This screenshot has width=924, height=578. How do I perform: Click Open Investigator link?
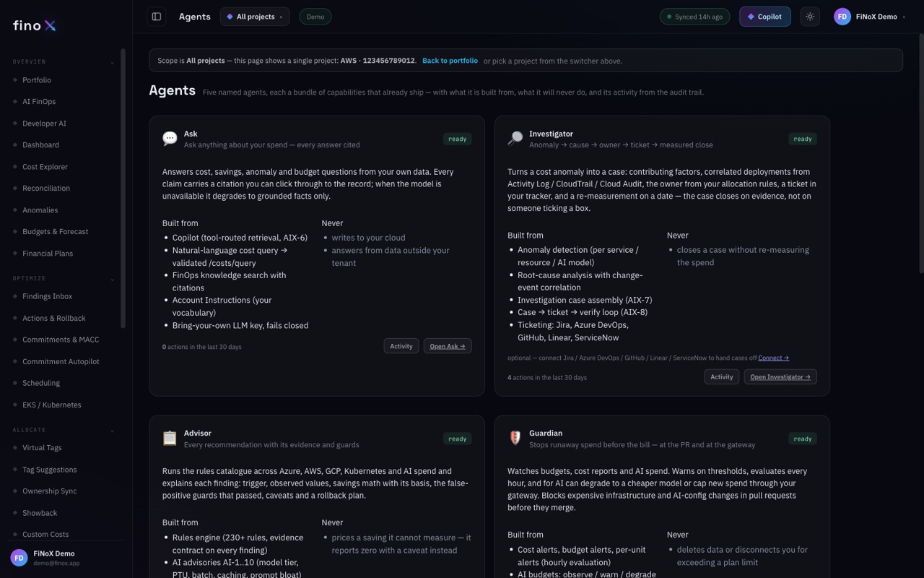[x=780, y=376]
